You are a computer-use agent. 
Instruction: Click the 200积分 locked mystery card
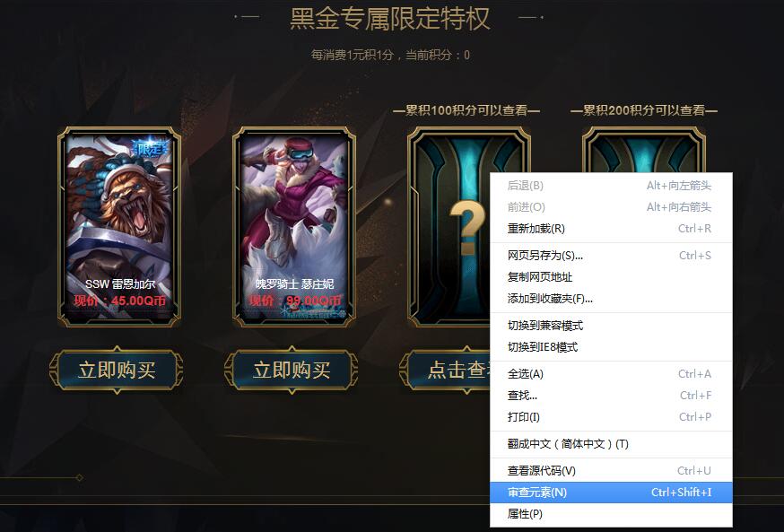[644, 150]
